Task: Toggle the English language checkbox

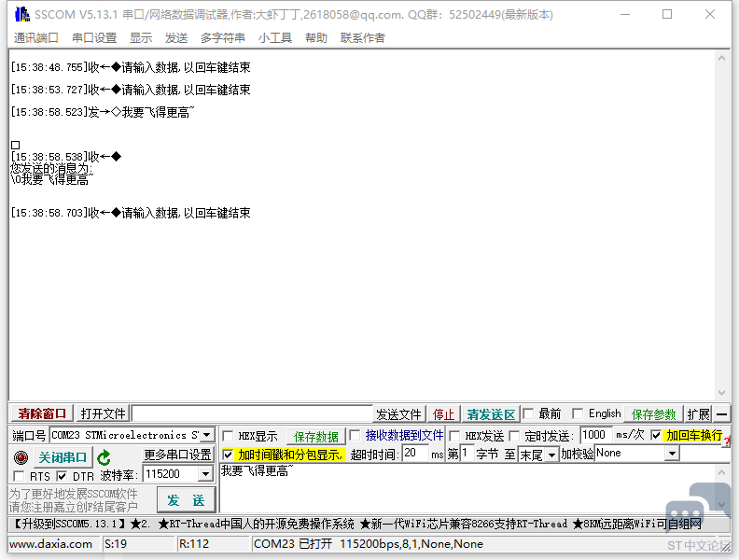Action: [578, 413]
